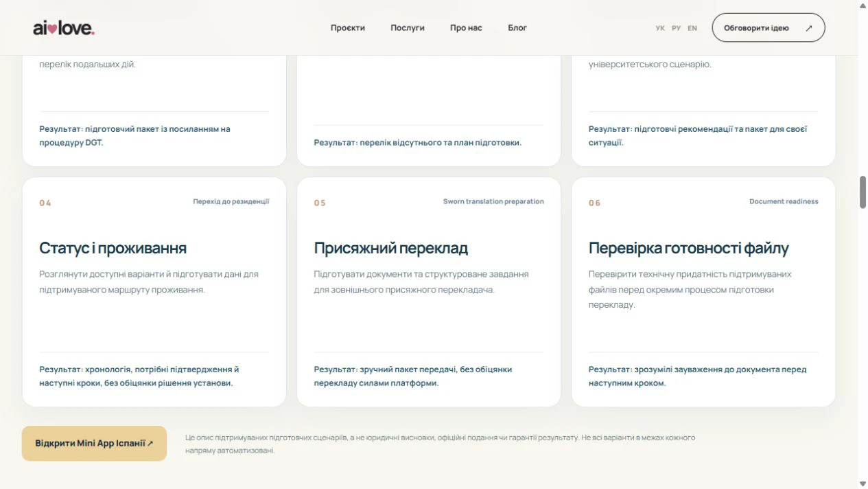Switch language to EN
The height and width of the screenshot is (489, 868).
[x=692, y=28]
